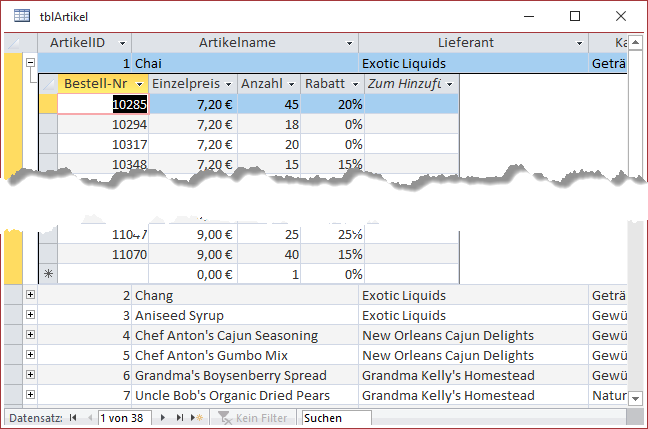Click the order number cell 10317
Image resolution: width=648 pixels, height=429 pixels.
[103, 144]
